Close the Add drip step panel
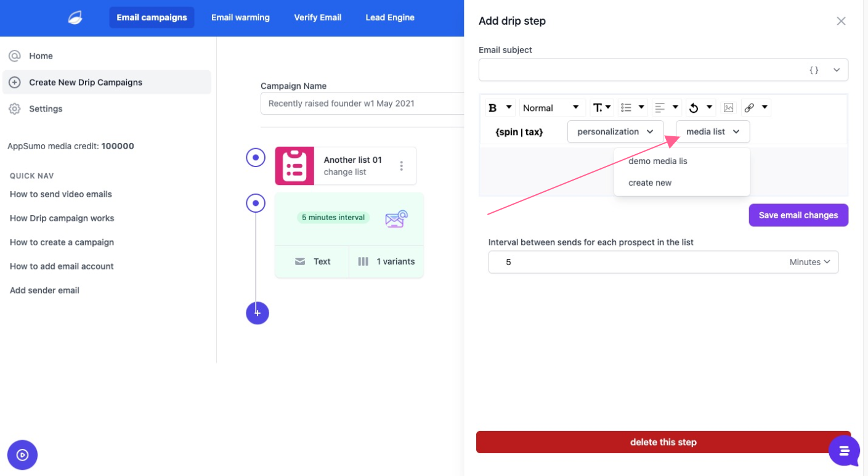 (x=841, y=21)
